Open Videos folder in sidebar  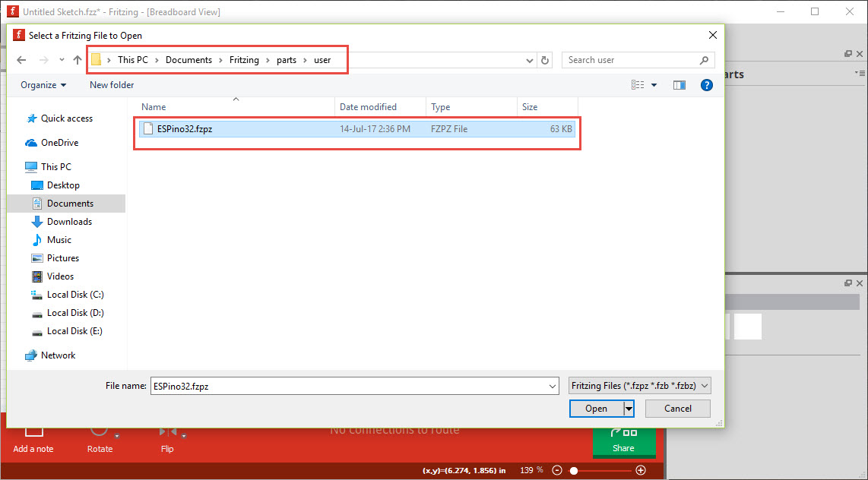point(53,276)
